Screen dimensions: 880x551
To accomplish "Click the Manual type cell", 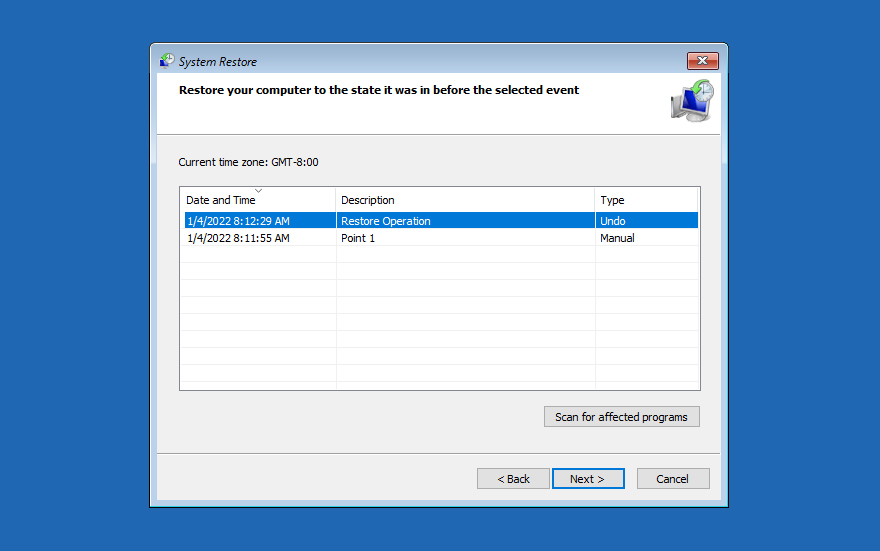I will tap(617, 238).
